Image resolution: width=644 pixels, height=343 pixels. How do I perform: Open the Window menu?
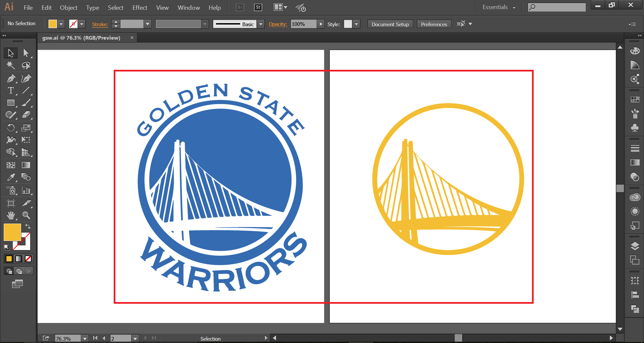tap(189, 7)
